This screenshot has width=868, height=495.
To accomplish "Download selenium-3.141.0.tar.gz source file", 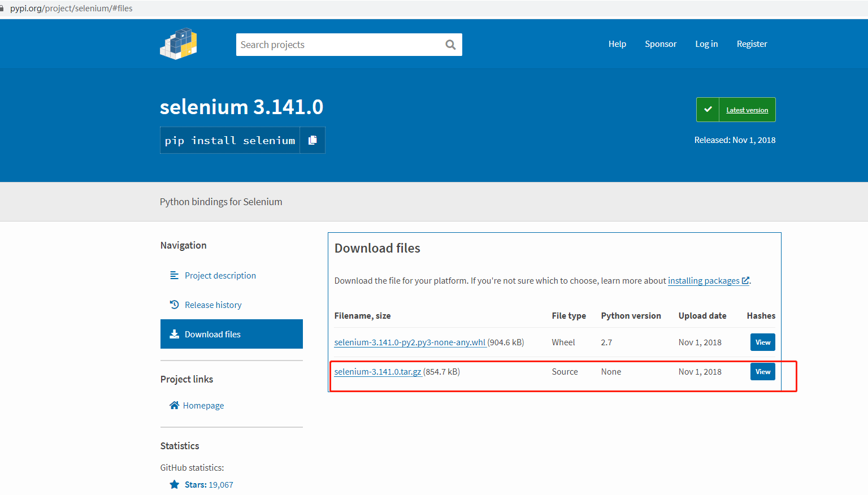I will tap(377, 372).
